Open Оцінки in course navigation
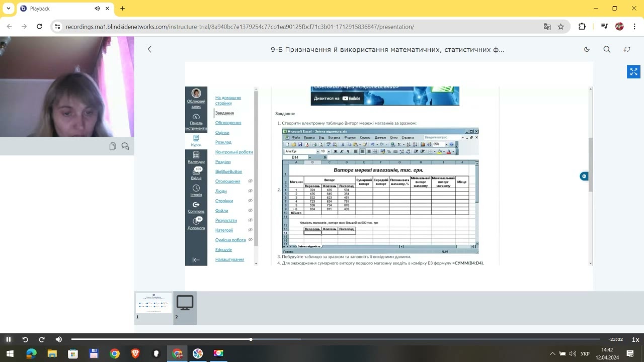 (x=222, y=133)
